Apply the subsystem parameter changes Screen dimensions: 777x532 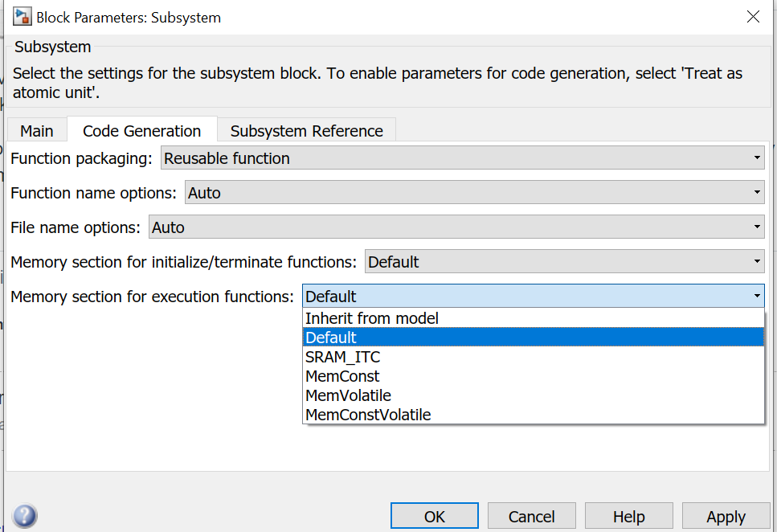pos(726,517)
